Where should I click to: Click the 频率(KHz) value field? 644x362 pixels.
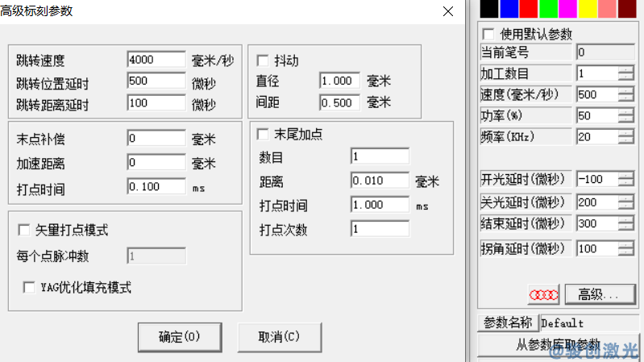597,136
